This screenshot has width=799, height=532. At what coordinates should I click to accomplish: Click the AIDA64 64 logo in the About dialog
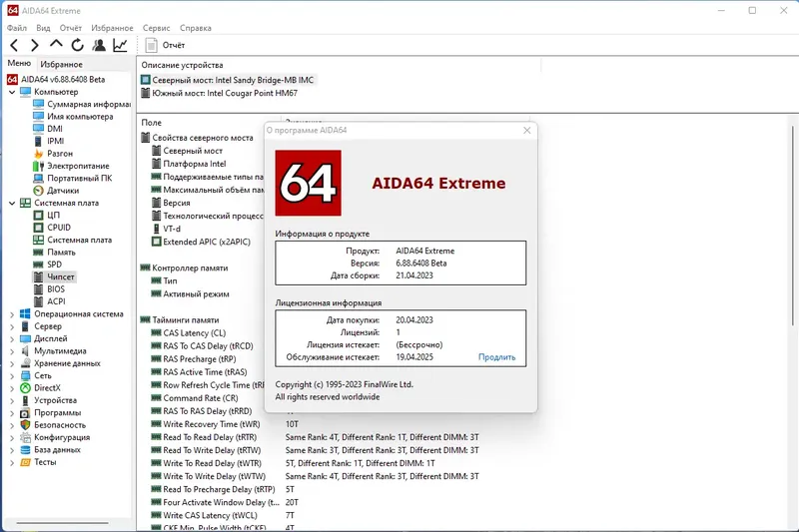tap(309, 184)
